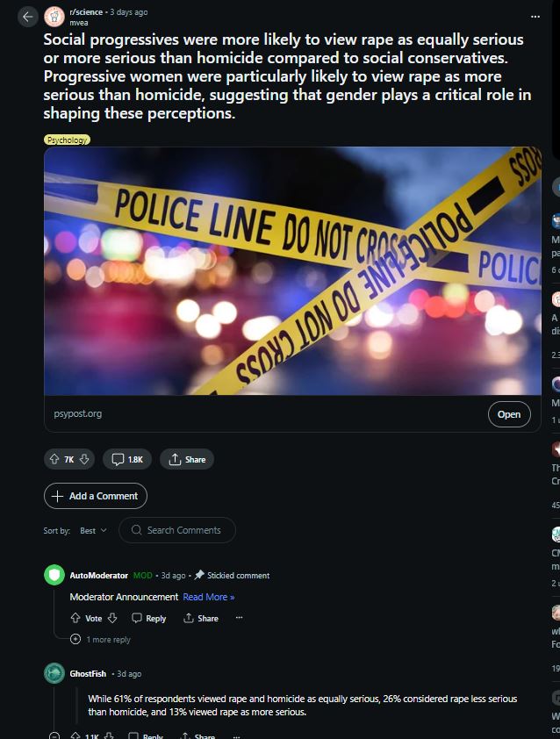Click Add a Comment button
Viewport: 560px width, 739px height.
96,496
